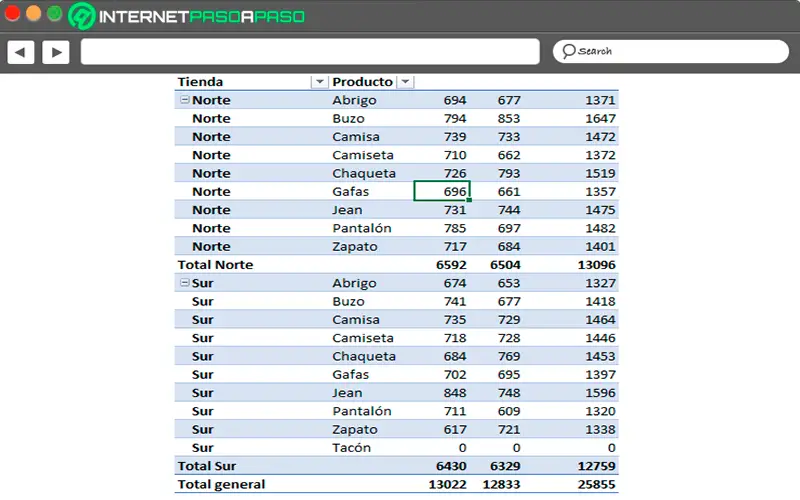
Task: Click the magnifier icon in Search box
Action: (568, 51)
